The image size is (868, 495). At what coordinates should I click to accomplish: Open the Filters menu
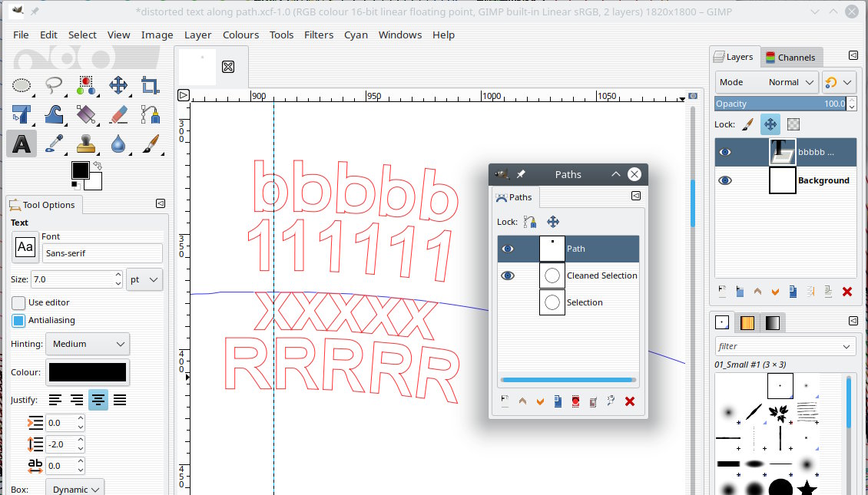tap(319, 35)
